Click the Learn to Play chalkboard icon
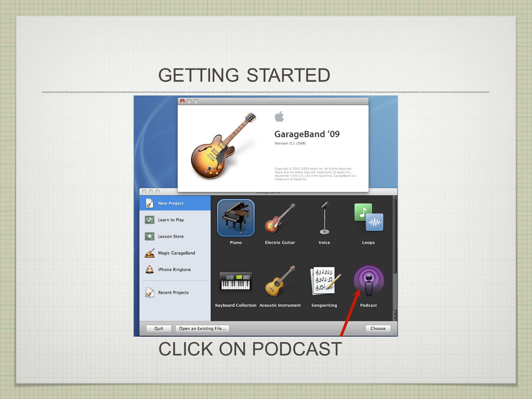This screenshot has height=399, width=532. pyautogui.click(x=150, y=220)
